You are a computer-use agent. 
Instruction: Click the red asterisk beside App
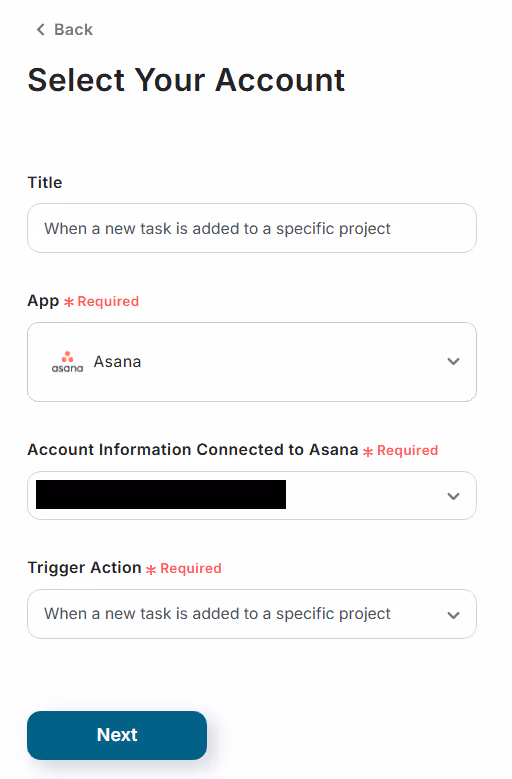tap(69, 302)
